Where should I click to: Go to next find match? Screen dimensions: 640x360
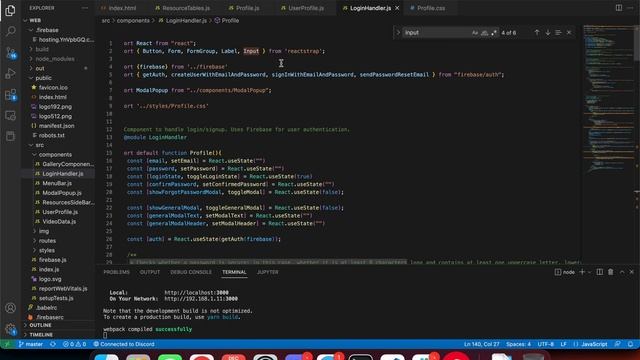pos(548,32)
